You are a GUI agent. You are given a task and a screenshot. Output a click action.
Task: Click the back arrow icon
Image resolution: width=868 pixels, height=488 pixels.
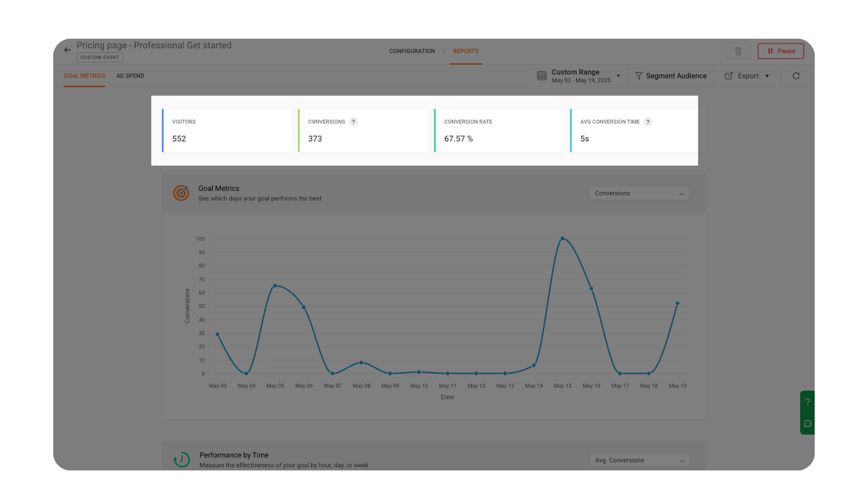tap(67, 50)
